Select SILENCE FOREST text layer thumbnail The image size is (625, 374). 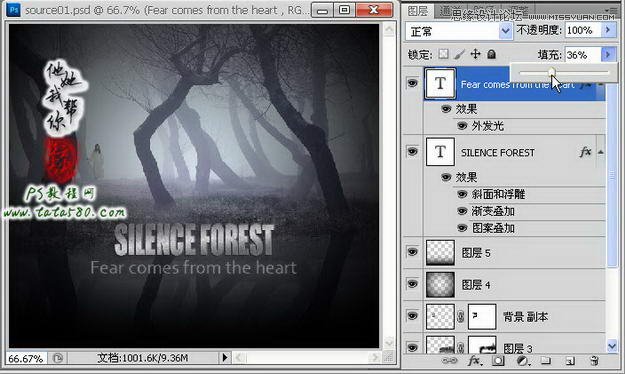(440, 152)
